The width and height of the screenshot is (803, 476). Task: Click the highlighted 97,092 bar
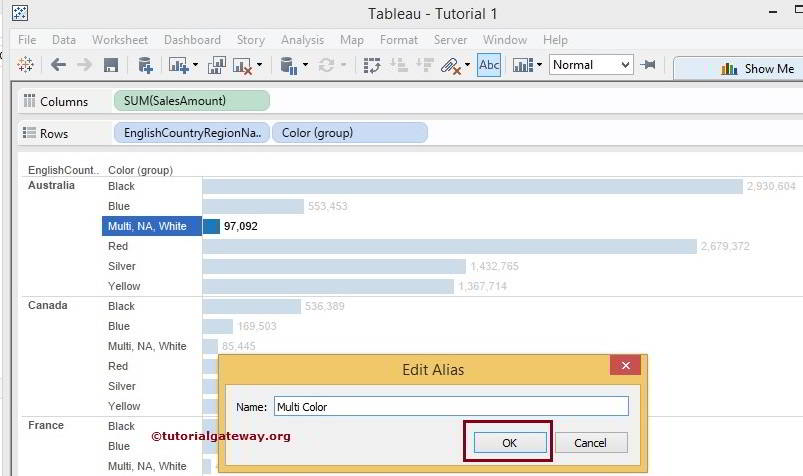coord(211,226)
